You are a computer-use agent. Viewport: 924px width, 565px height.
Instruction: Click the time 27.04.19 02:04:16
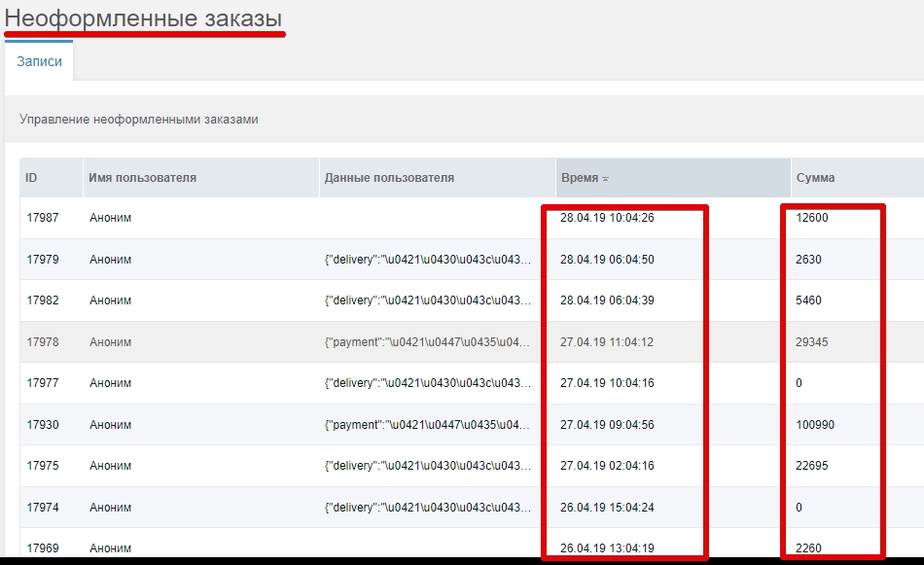[x=607, y=466]
